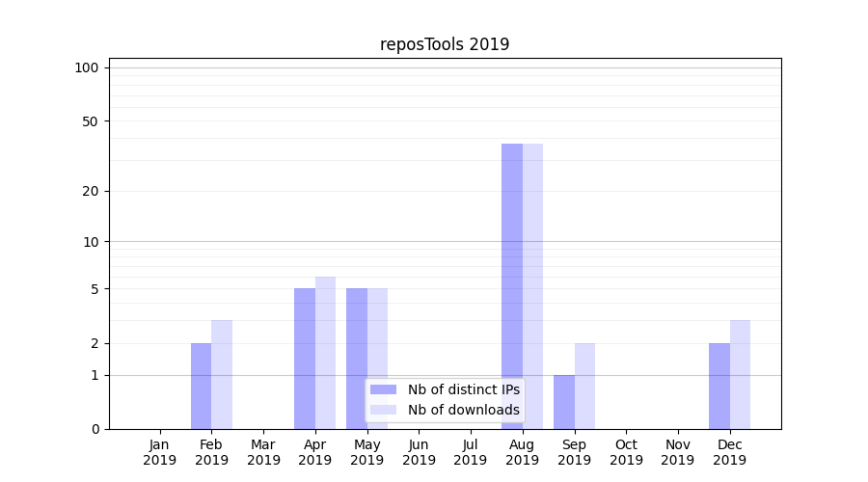Click the September distinct IPs dark bar
Screen dimensions: 868x482
[563, 402]
